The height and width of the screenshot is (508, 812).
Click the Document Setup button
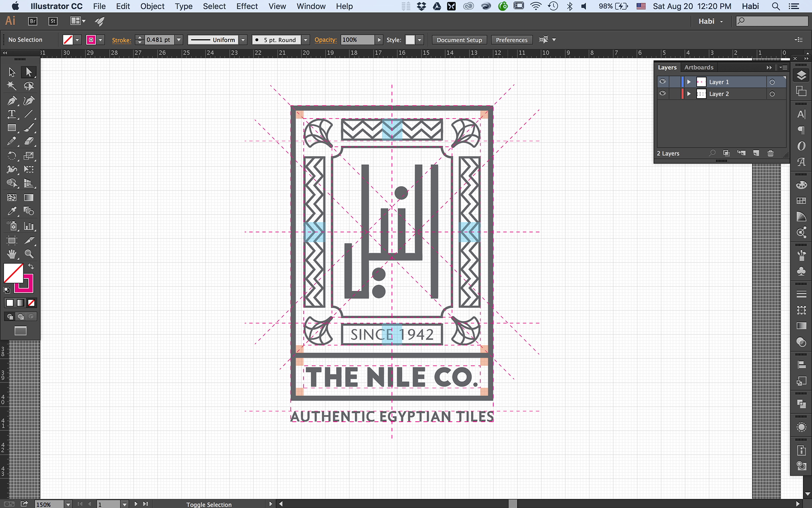459,40
